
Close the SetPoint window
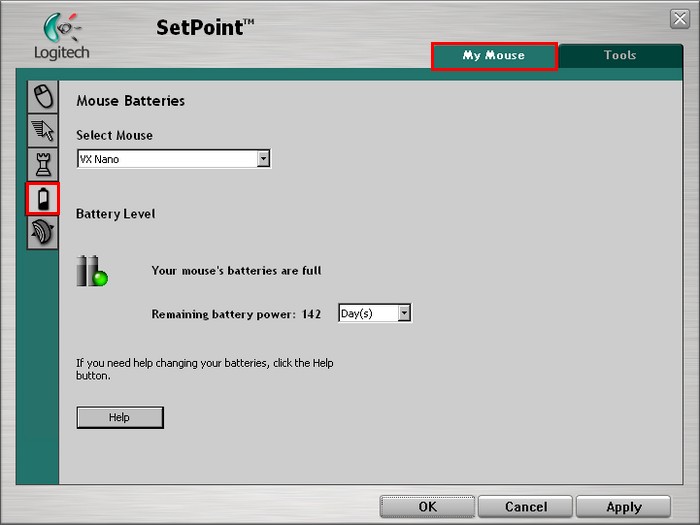680,19
